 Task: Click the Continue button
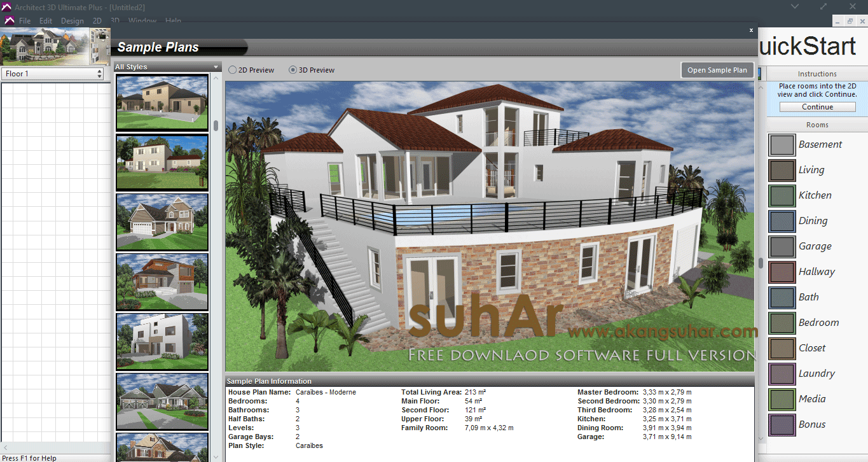tap(817, 107)
